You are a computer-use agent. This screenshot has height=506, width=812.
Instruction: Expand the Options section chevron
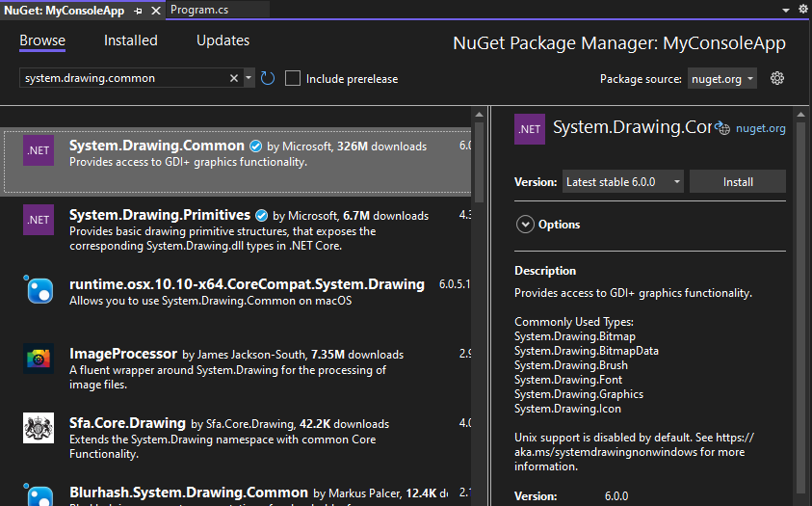[x=525, y=225]
